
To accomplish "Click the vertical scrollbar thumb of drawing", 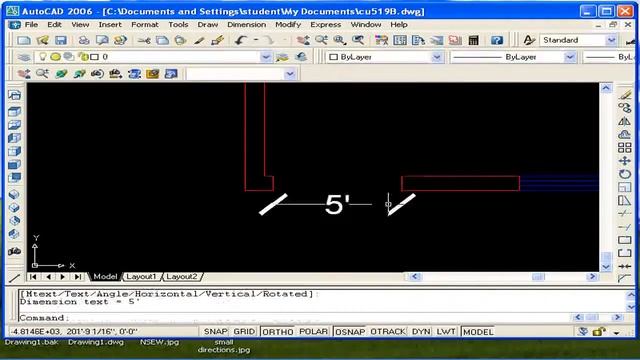I will pos(606,257).
